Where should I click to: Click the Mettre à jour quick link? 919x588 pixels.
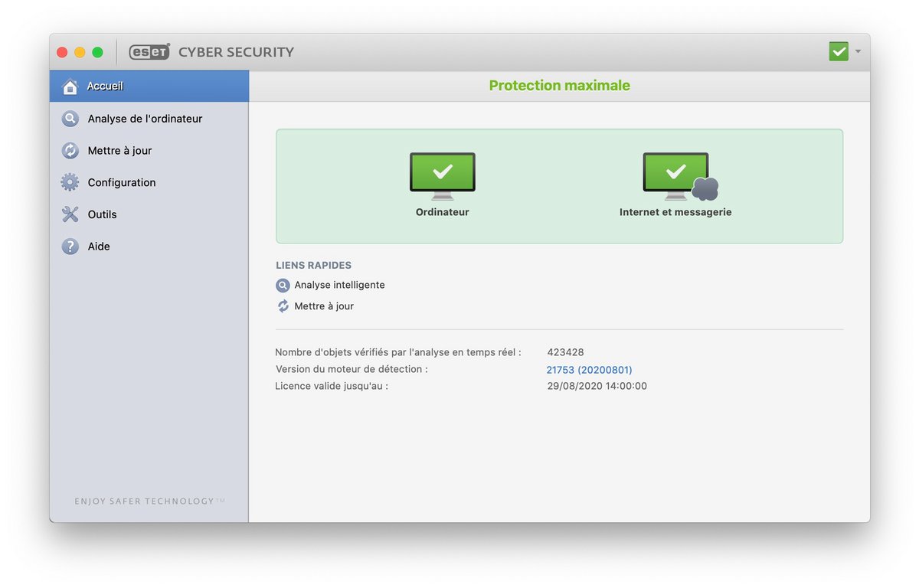click(x=324, y=306)
